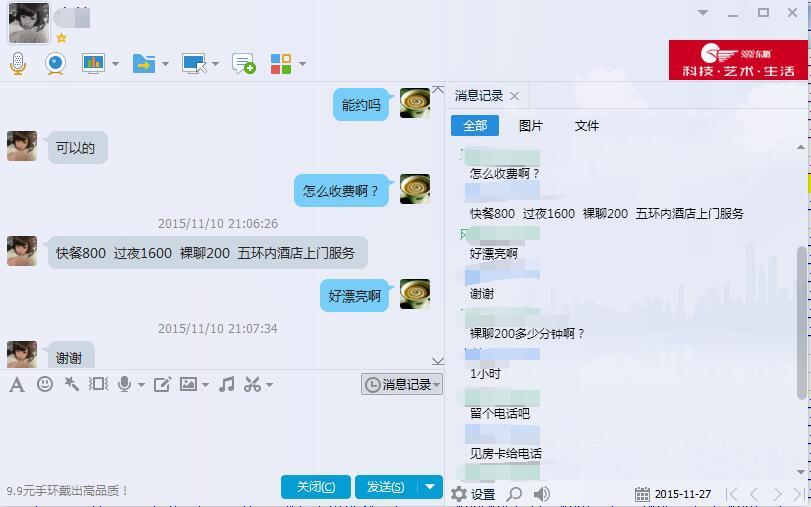This screenshot has width=811, height=507.
Task: Click the 发送(S) send button
Action: point(386,487)
